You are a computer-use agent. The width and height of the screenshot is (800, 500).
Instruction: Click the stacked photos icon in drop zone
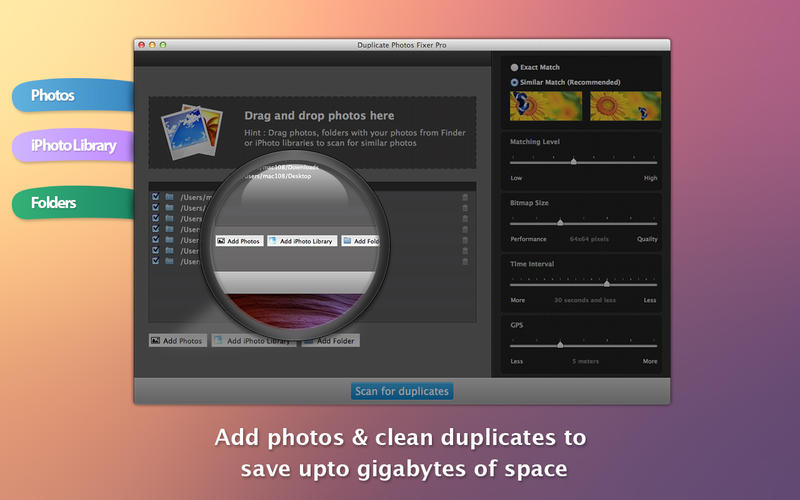click(192, 132)
